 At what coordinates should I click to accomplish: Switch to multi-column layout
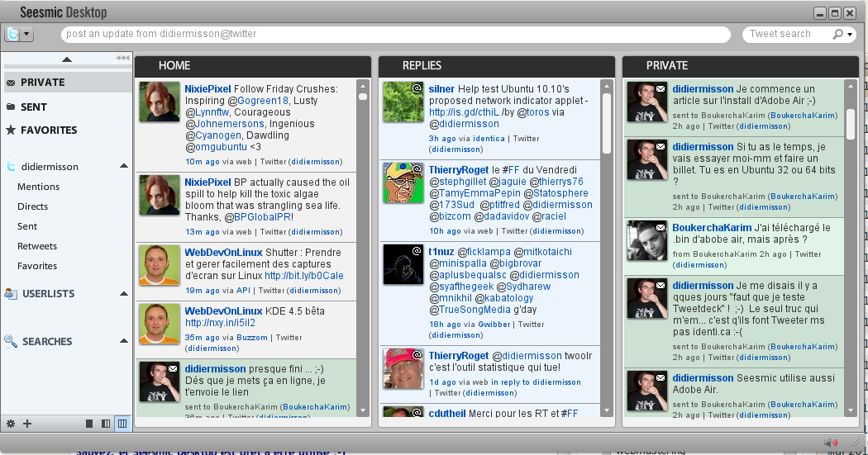tap(122, 424)
